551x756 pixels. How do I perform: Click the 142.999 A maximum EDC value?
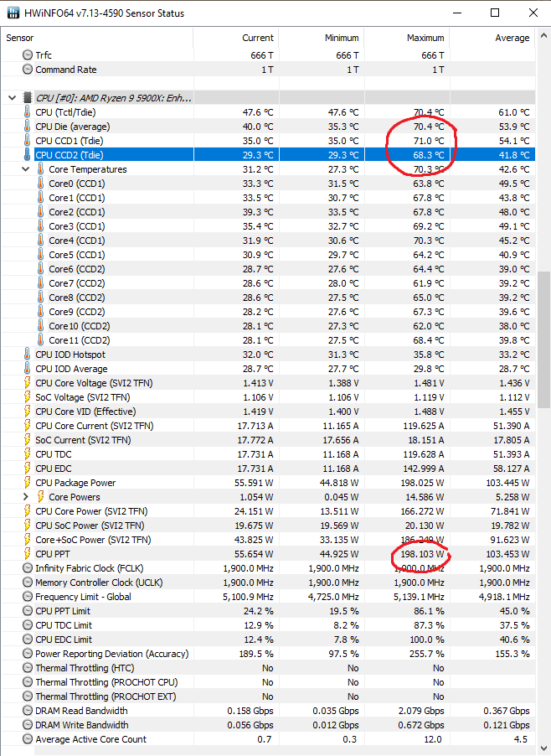(424, 469)
